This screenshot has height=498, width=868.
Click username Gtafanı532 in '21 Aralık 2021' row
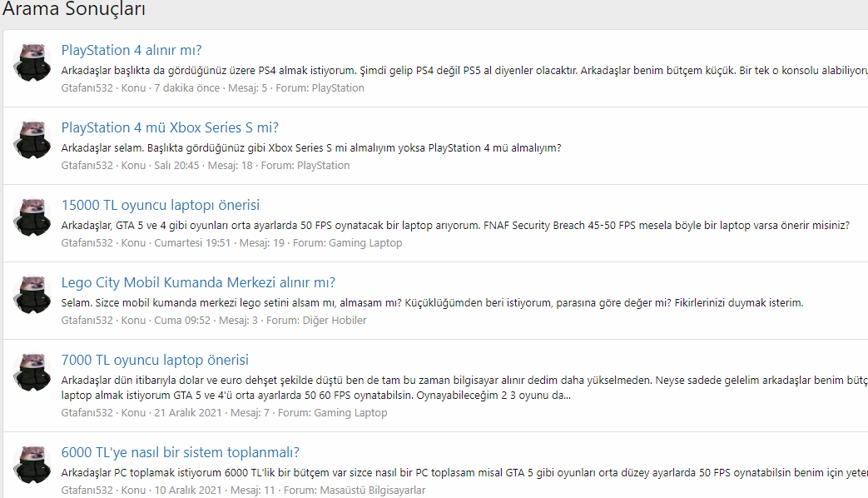pyautogui.click(x=87, y=413)
